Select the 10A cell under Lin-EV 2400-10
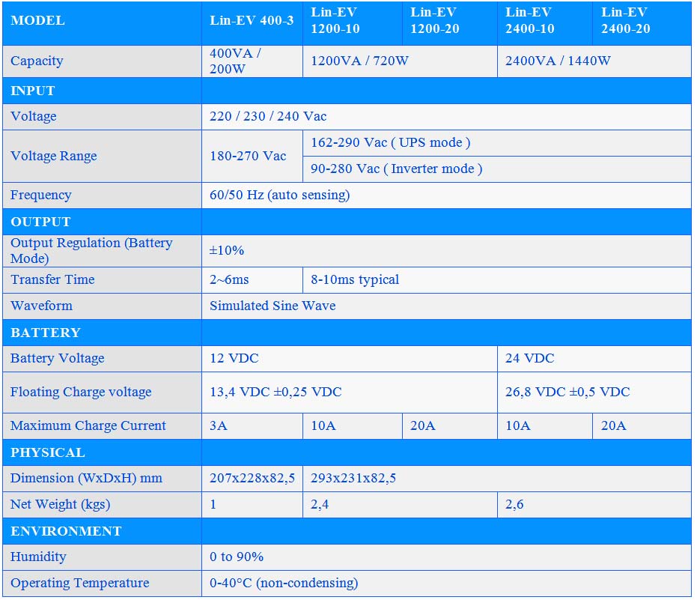 [x=545, y=426]
